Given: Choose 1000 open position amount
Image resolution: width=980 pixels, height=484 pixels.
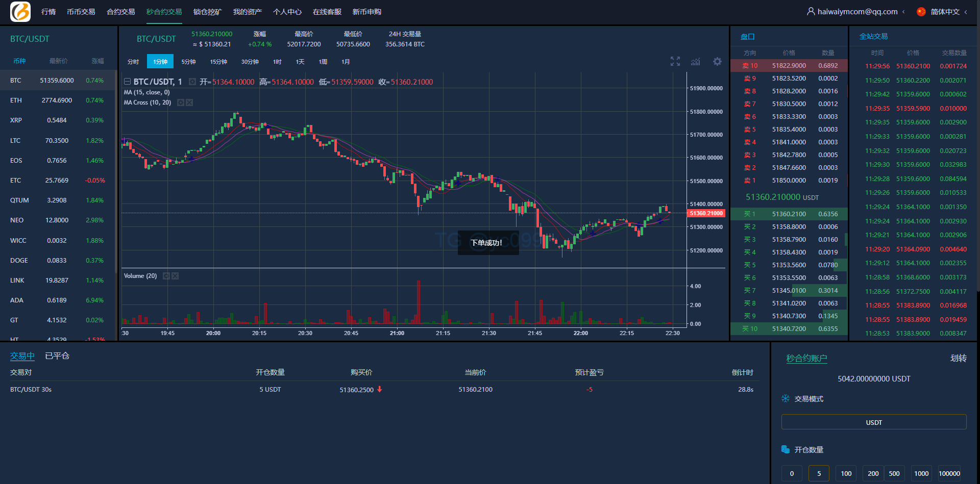Looking at the screenshot, I should pos(921,473).
